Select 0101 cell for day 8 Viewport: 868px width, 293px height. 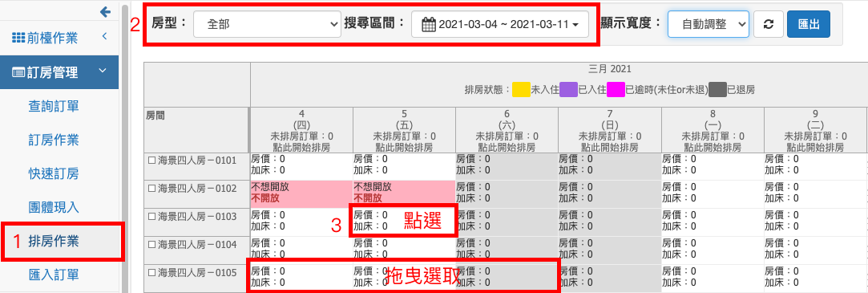click(x=713, y=165)
